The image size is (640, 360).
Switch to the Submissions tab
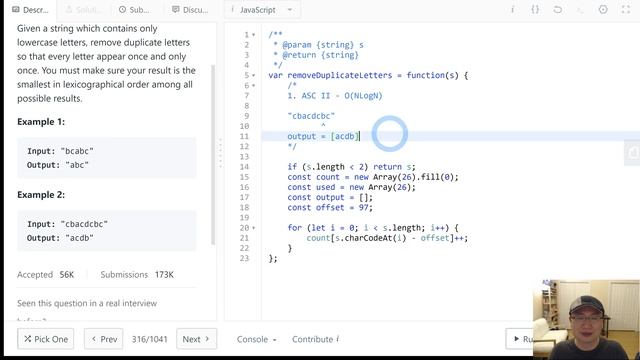tap(135, 10)
